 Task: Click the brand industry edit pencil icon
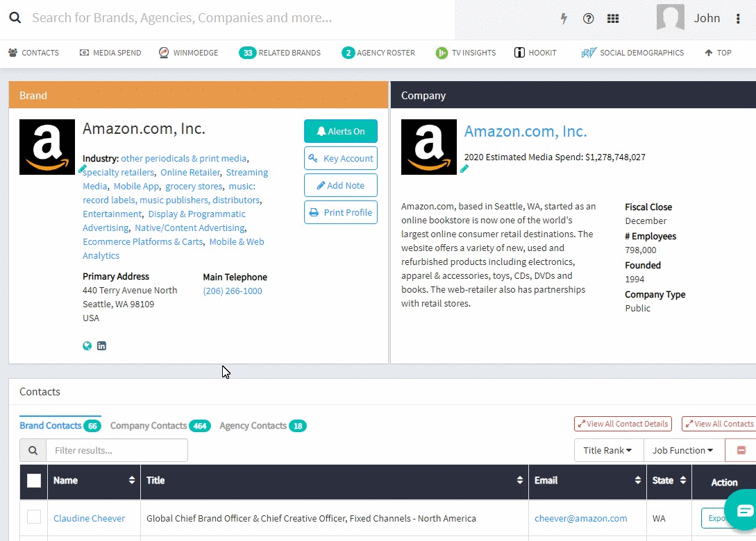coord(83,169)
